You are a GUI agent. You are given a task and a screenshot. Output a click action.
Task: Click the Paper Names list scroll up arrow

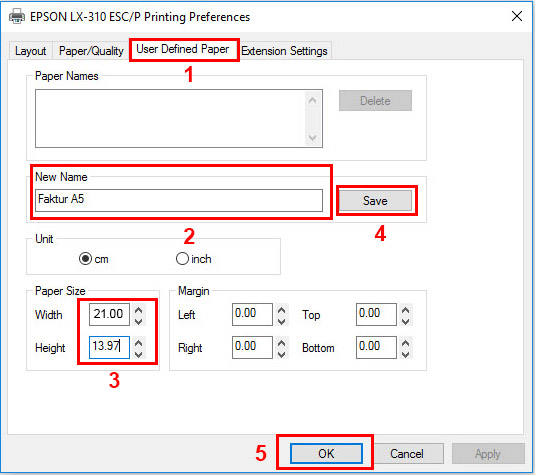click(x=312, y=100)
